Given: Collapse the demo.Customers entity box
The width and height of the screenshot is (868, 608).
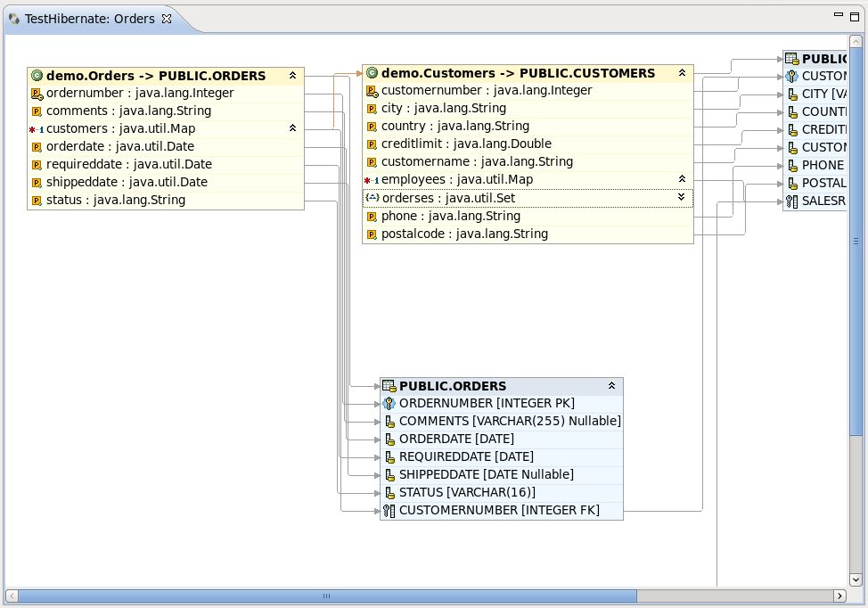Looking at the screenshot, I should pos(682,73).
